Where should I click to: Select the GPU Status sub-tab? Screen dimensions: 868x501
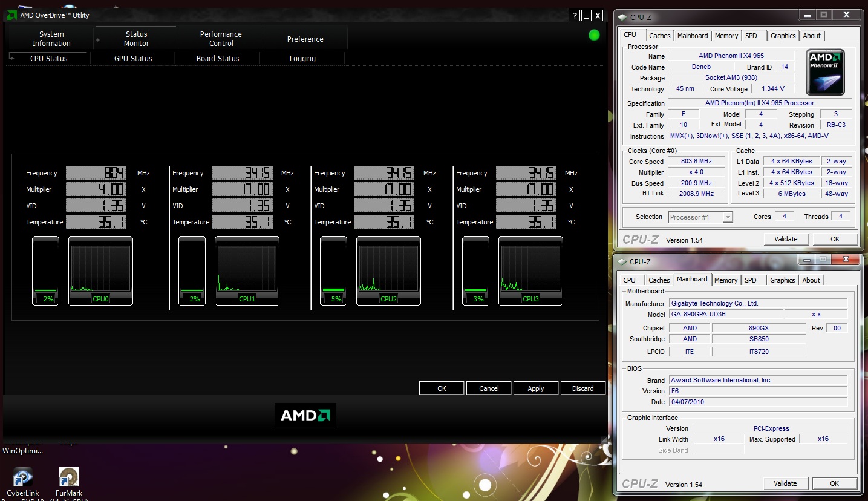133,59
